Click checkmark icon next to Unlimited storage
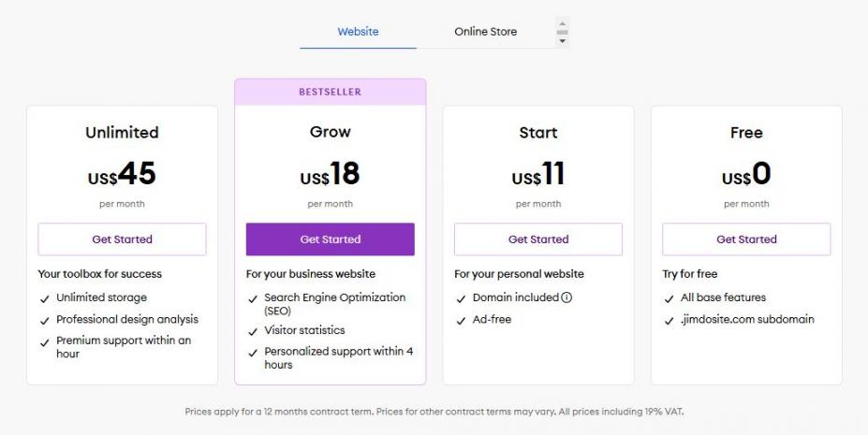Viewport: 868px width, 435px height. click(45, 298)
